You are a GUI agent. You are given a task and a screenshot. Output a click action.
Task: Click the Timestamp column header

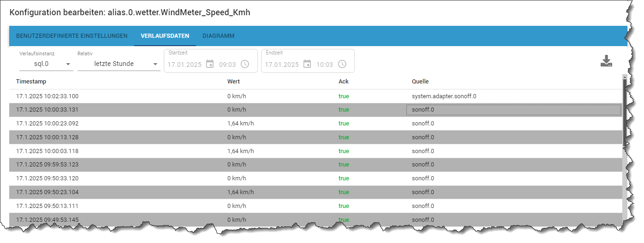point(31,82)
